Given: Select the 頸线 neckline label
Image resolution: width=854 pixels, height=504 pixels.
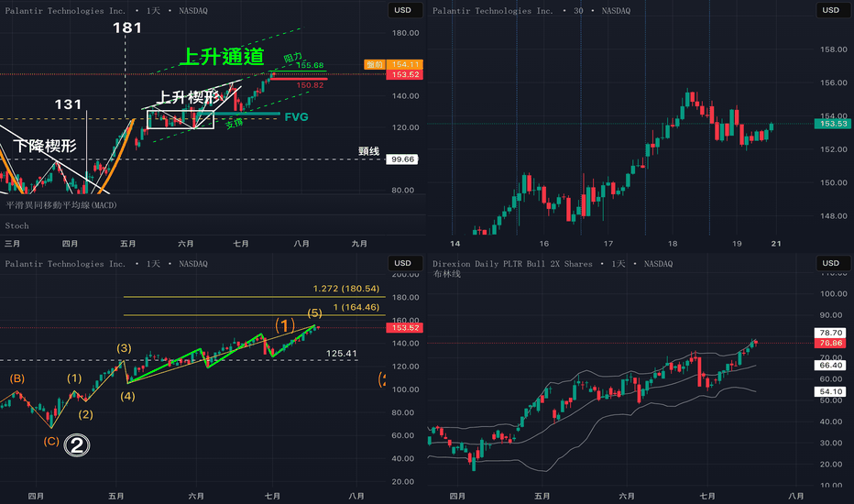Looking at the screenshot, I should 368,151.
